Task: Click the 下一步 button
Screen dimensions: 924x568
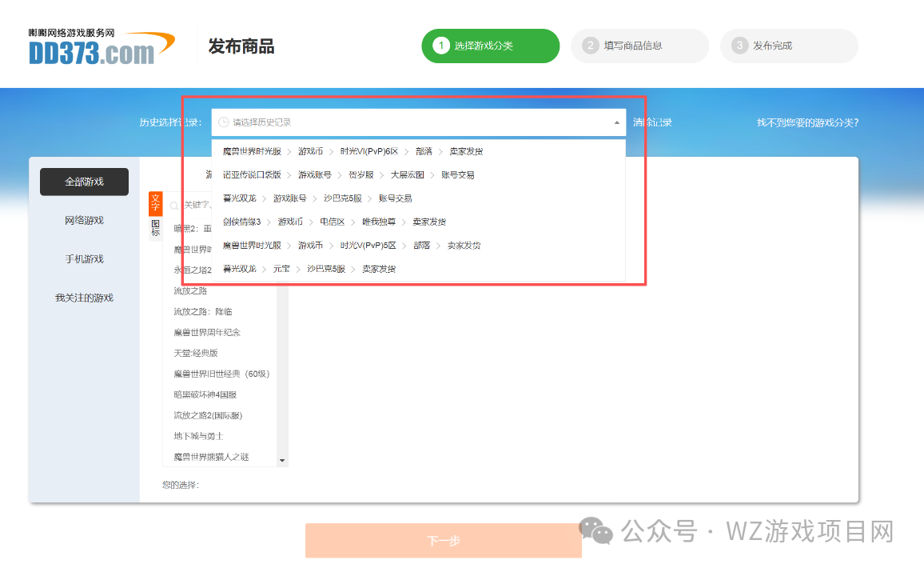Action: (x=444, y=540)
